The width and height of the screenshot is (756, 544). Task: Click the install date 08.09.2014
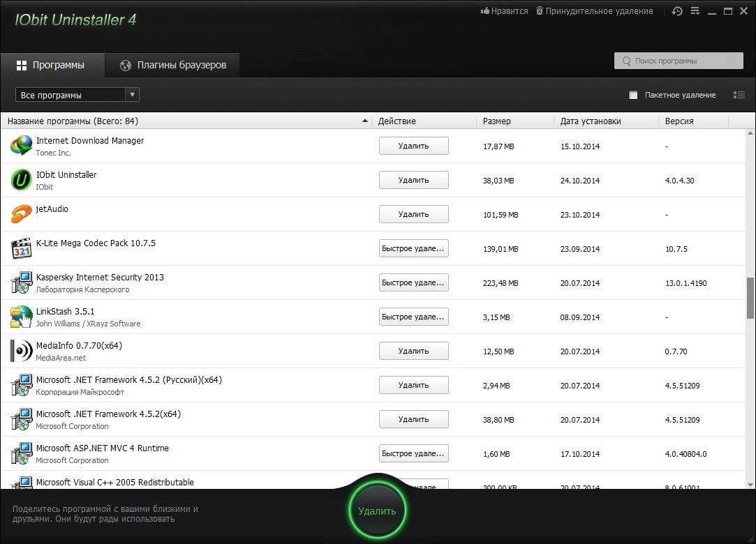(580, 317)
